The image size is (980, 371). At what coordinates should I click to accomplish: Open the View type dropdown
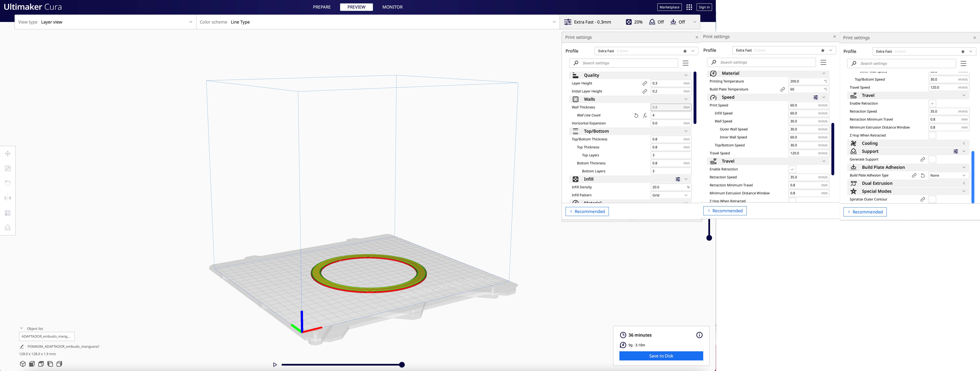click(105, 22)
